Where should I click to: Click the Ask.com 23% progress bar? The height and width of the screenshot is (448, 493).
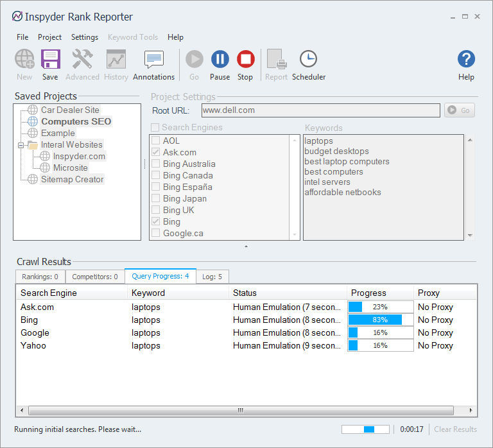tap(380, 307)
